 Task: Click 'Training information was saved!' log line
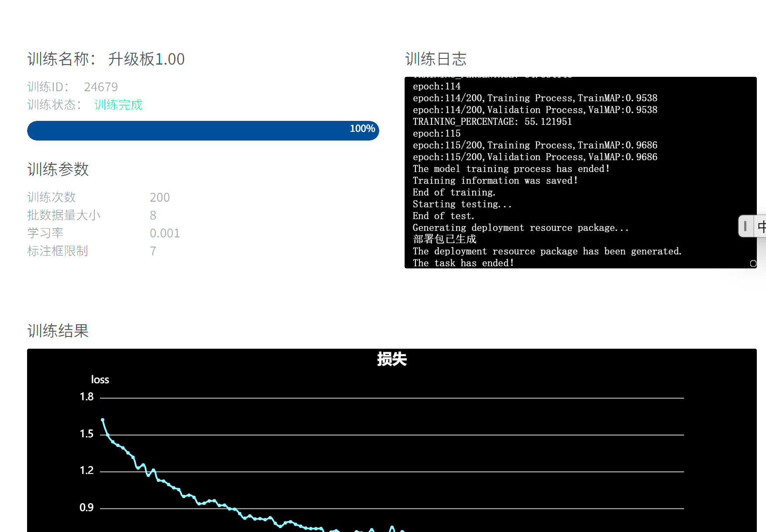click(x=495, y=181)
